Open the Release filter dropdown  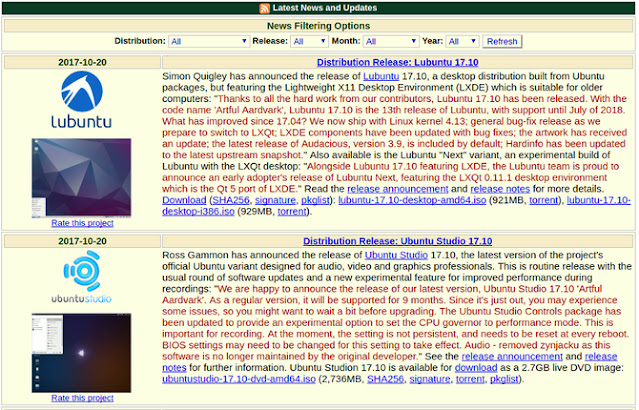[x=309, y=41]
